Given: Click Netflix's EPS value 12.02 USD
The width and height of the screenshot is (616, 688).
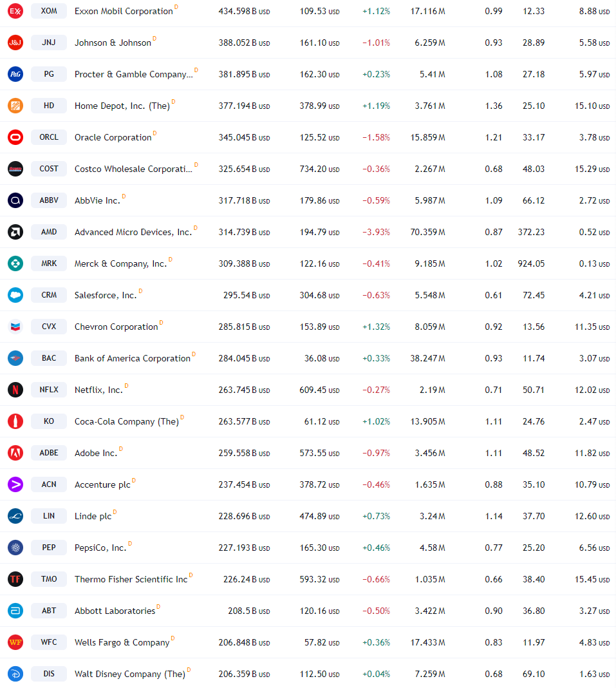Looking at the screenshot, I should [592, 390].
